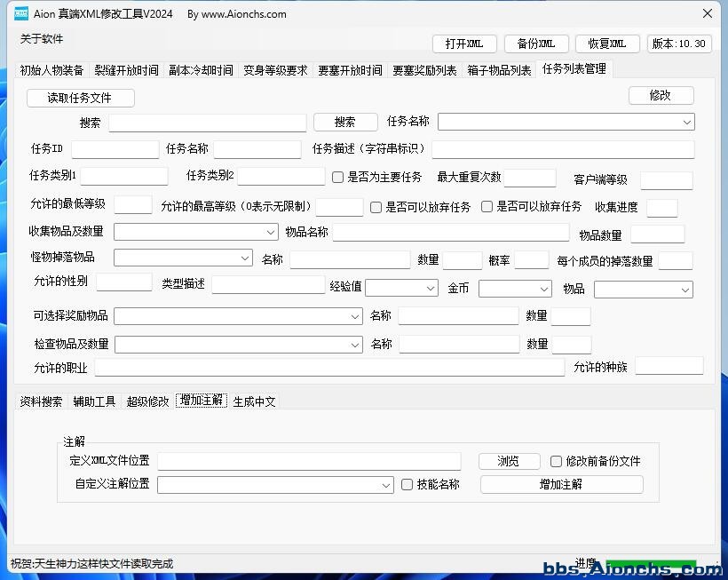The image size is (728, 580).
Task: Click the 恢复XML button
Action: point(607,44)
